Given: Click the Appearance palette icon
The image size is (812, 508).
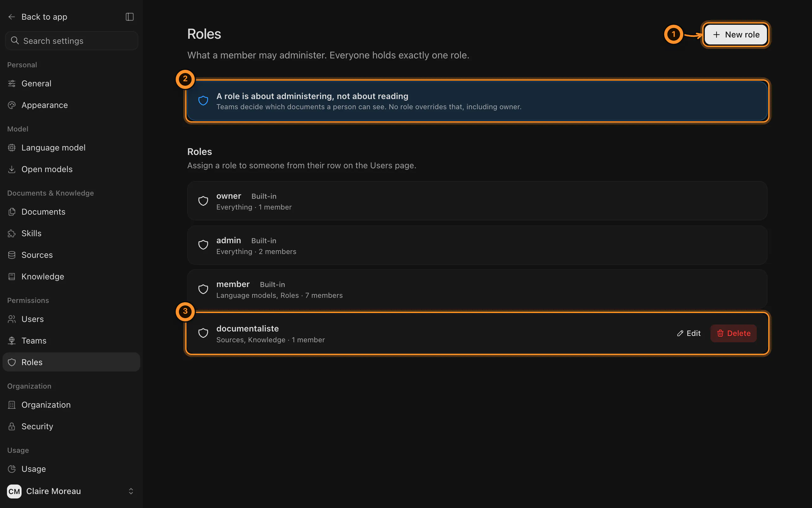Looking at the screenshot, I should 12,105.
